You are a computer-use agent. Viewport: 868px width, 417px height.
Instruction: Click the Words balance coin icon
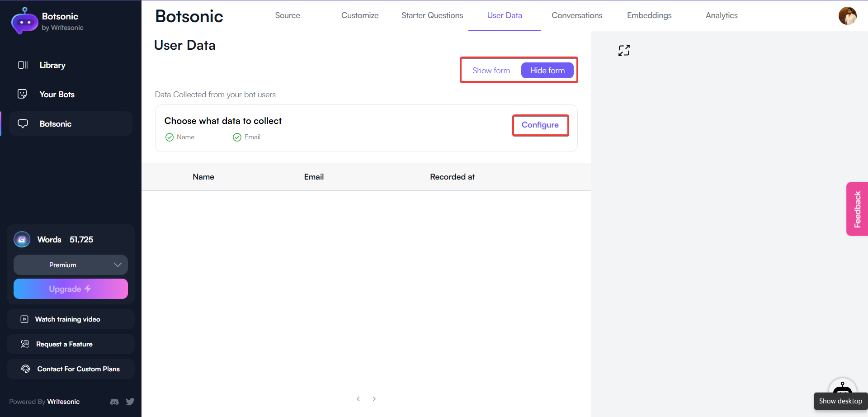pos(22,239)
